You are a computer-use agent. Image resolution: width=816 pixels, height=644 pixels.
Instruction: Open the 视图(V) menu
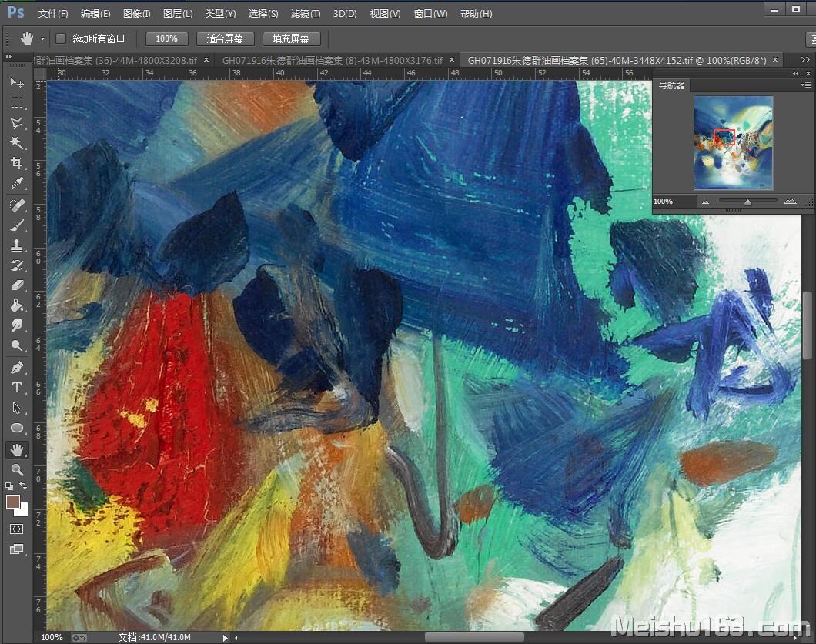pyautogui.click(x=385, y=14)
